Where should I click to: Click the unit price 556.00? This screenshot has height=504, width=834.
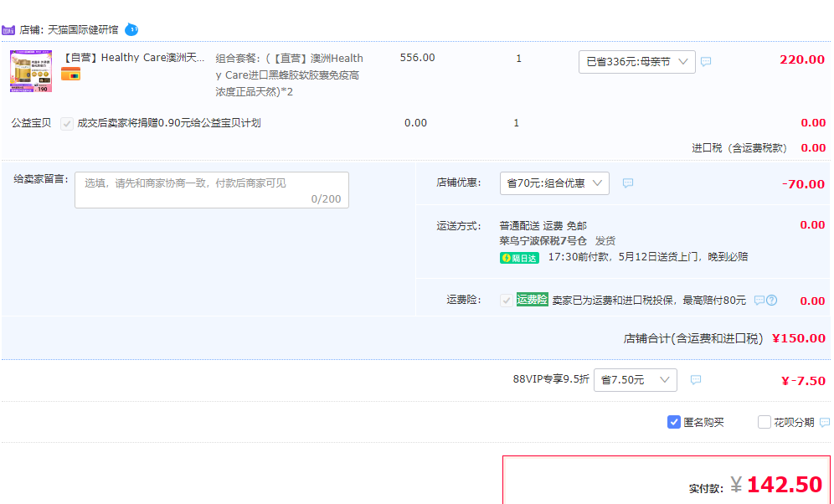[x=418, y=58]
